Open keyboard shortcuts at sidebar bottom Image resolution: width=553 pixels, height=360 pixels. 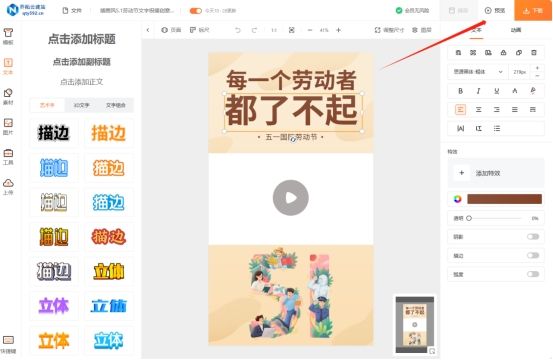pos(8,344)
